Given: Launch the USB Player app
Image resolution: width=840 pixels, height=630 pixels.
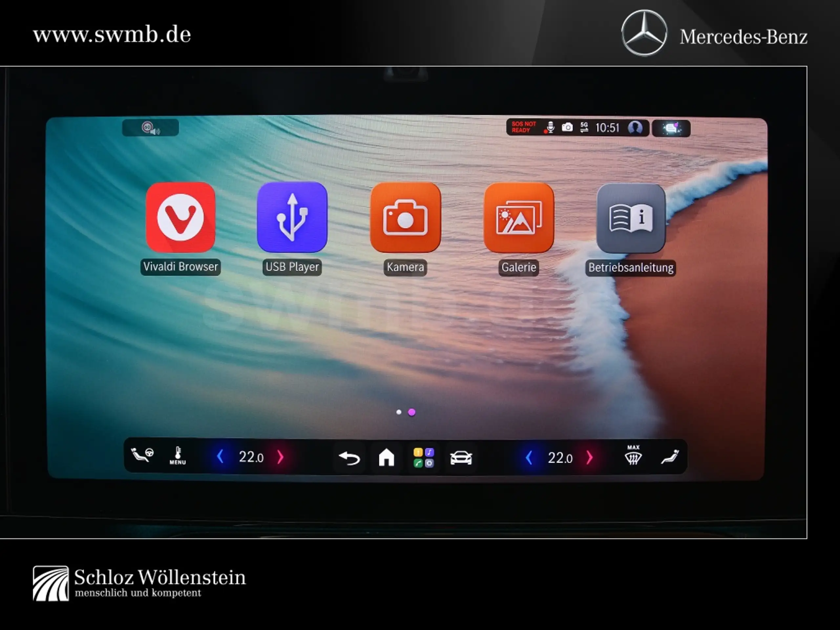Looking at the screenshot, I should point(292,217).
